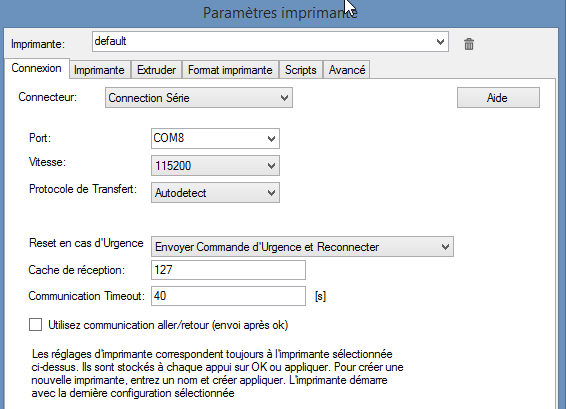566x409 pixels.
Task: Delete printer with the trash icon
Action: tap(469, 44)
